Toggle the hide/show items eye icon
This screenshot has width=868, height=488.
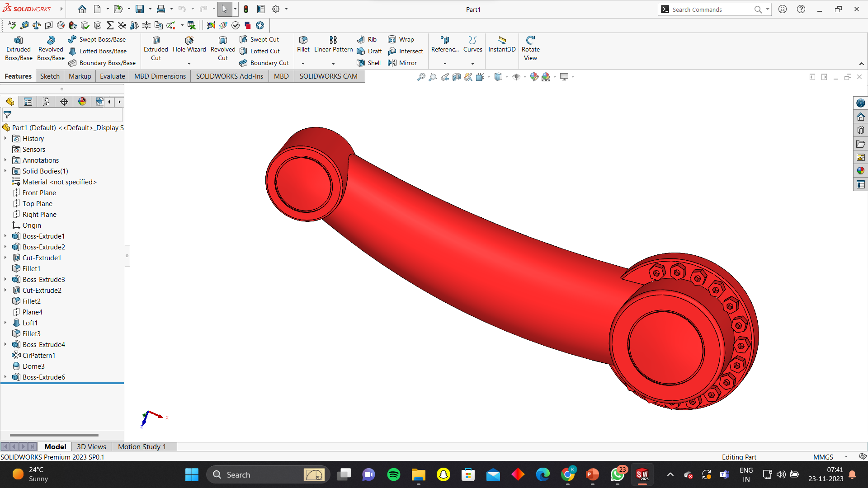(x=516, y=77)
